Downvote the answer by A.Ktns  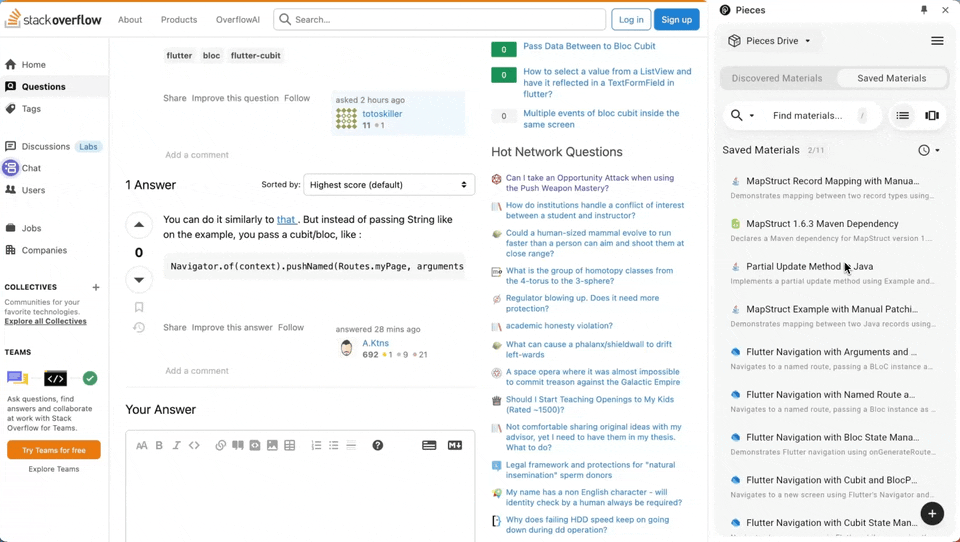click(139, 280)
